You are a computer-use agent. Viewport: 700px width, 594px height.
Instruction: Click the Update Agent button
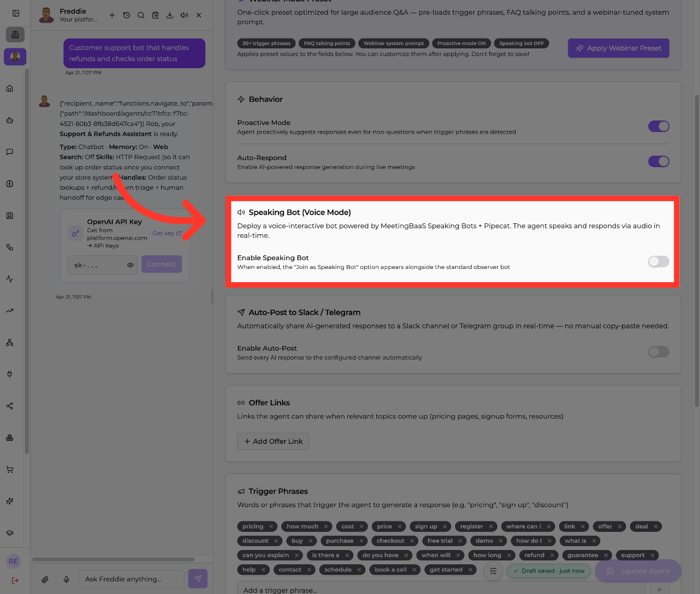point(638,571)
